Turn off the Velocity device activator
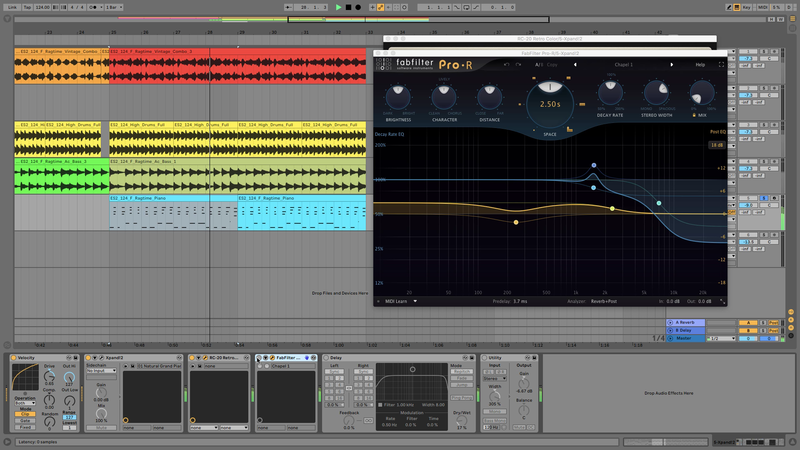Image resolution: width=800 pixels, height=450 pixels. click(14, 358)
